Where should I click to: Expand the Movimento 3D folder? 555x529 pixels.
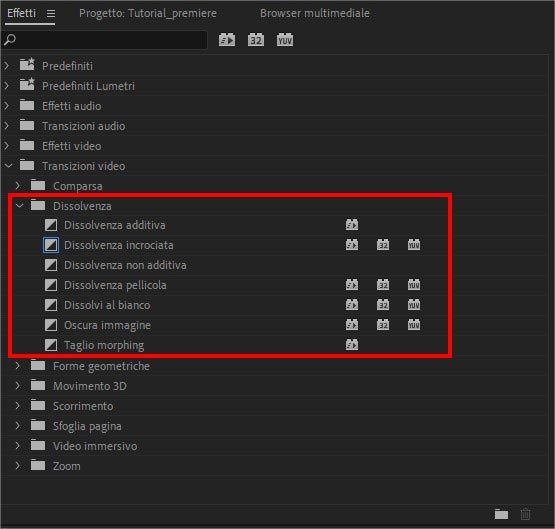click(x=17, y=386)
